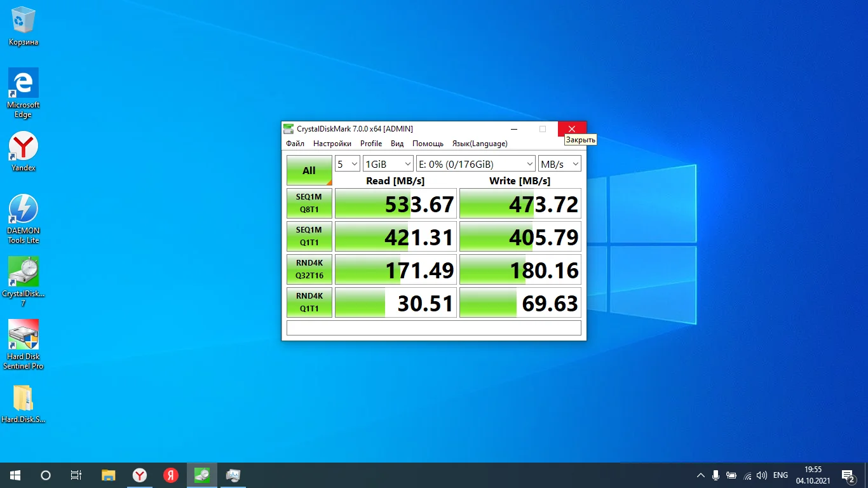The height and width of the screenshot is (488, 868).
Task: Open Yandex Browser from the taskbar
Action: tap(140, 475)
